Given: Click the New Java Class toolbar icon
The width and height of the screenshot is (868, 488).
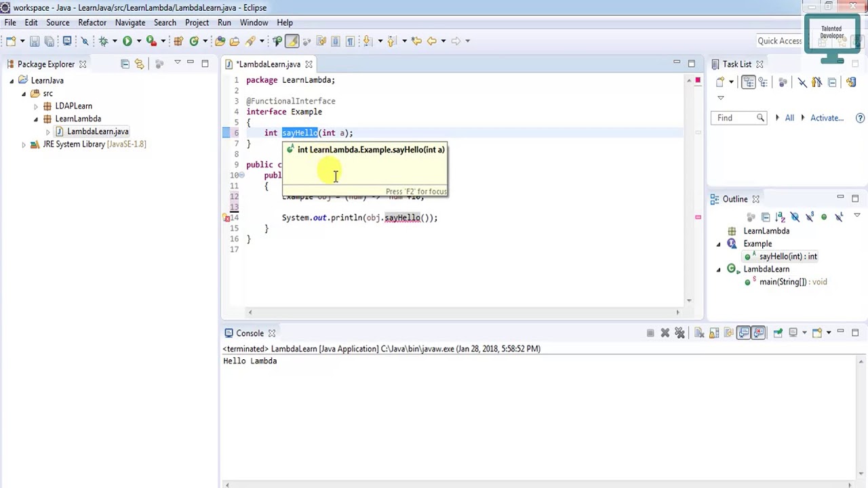Looking at the screenshot, I should pos(193,41).
